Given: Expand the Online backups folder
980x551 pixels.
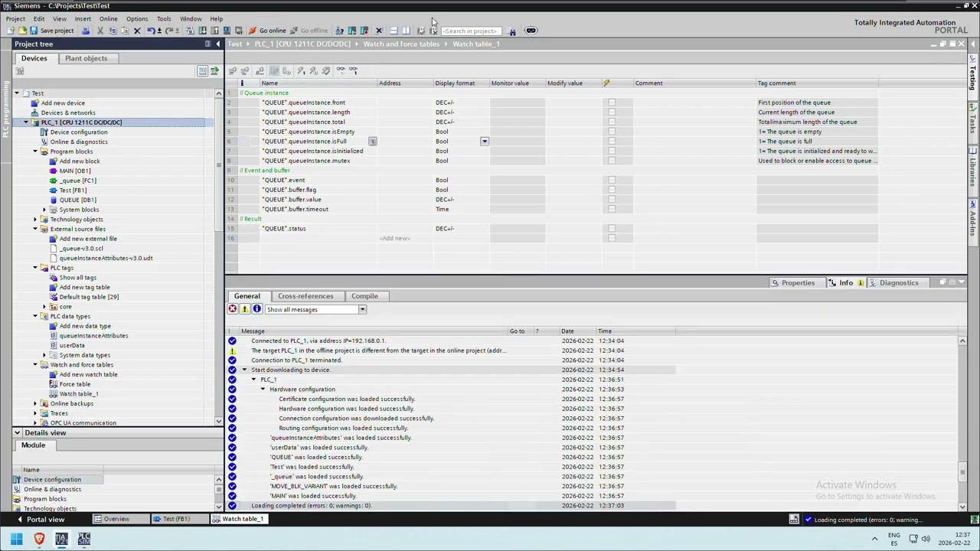Looking at the screenshot, I should coord(35,403).
